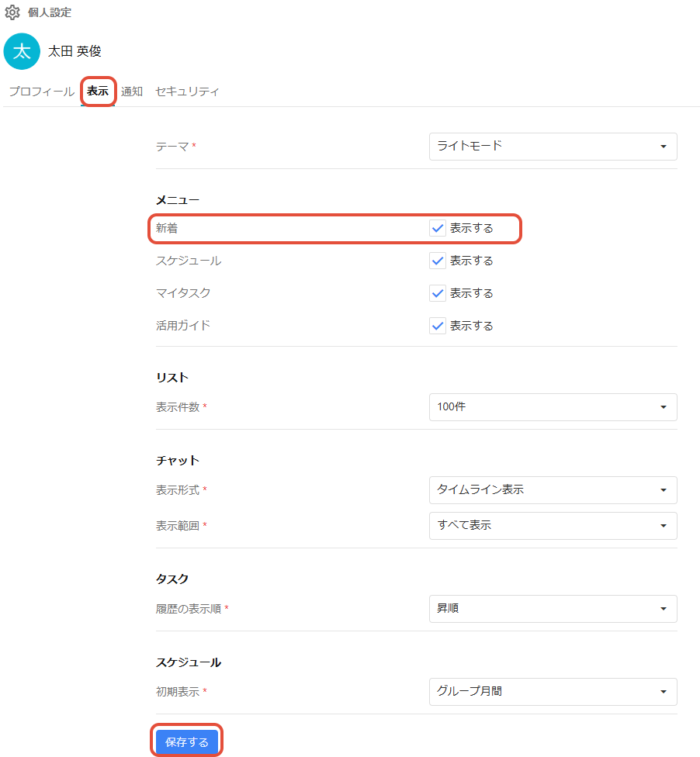Open the 表示件数 dropdown showing 100件
Image resolution: width=700 pixels, height=757 pixels.
(553, 407)
